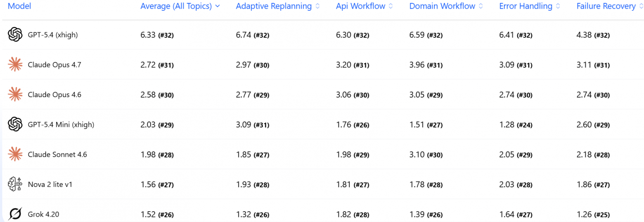Click the Anthropic logo beside Claude Opus 4.6
The image size is (644, 222).
coord(15,95)
